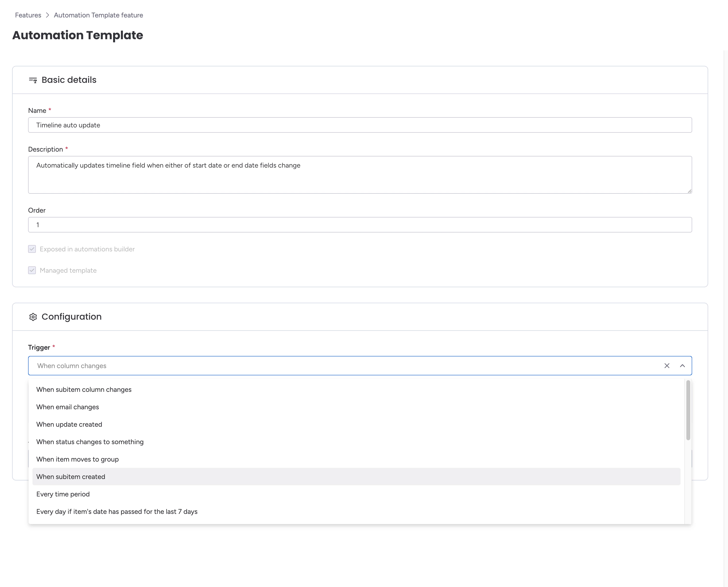
Task: Click into the Name input field
Action: [x=360, y=125]
